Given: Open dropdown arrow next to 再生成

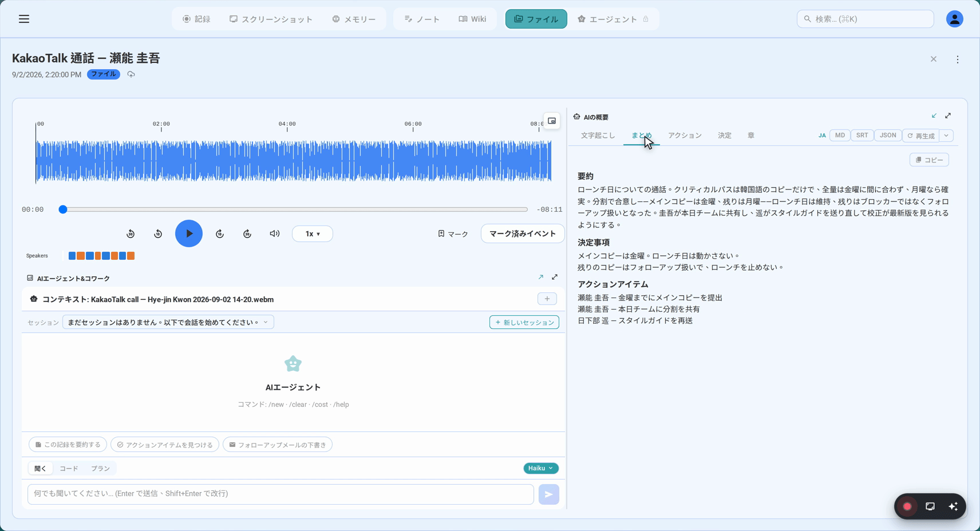Looking at the screenshot, I should (946, 136).
